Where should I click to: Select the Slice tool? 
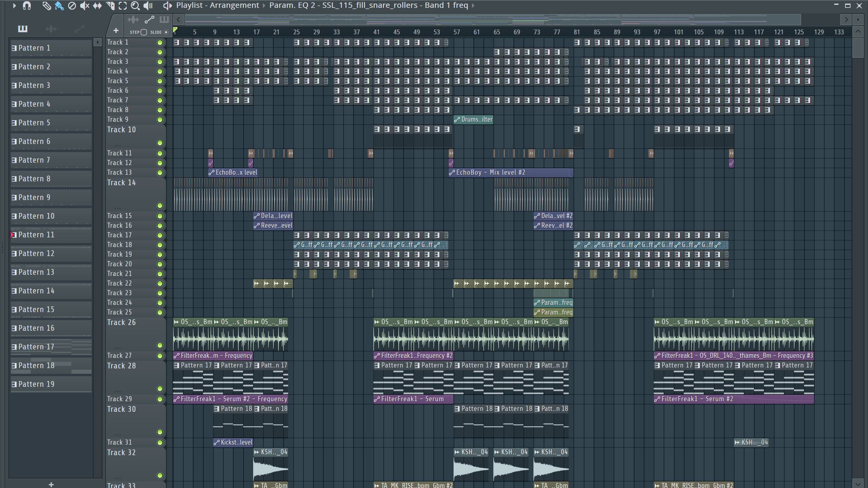110,5
